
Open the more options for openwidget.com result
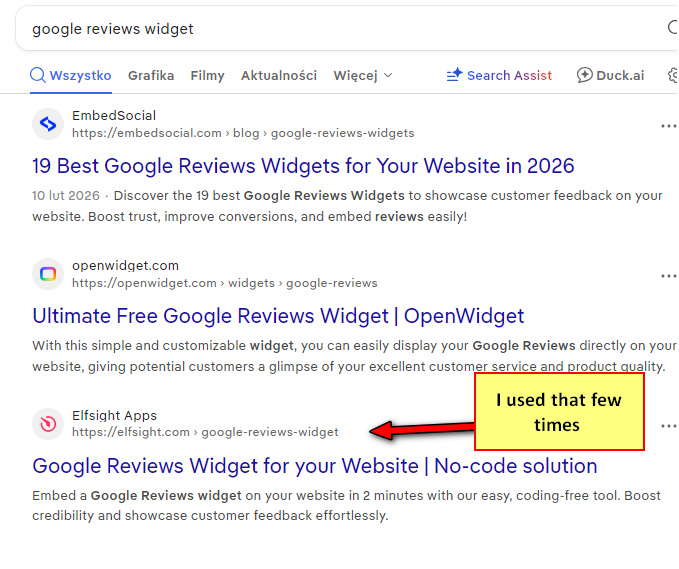(x=669, y=276)
